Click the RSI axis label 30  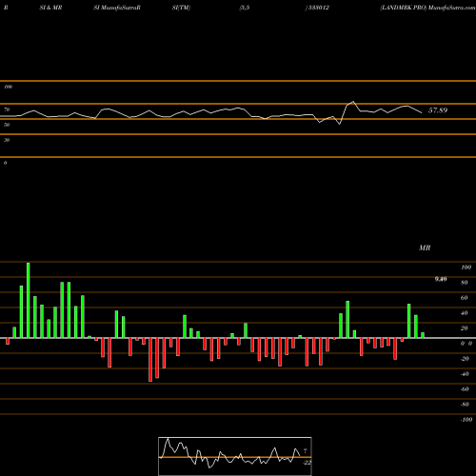pyautogui.click(x=7, y=140)
